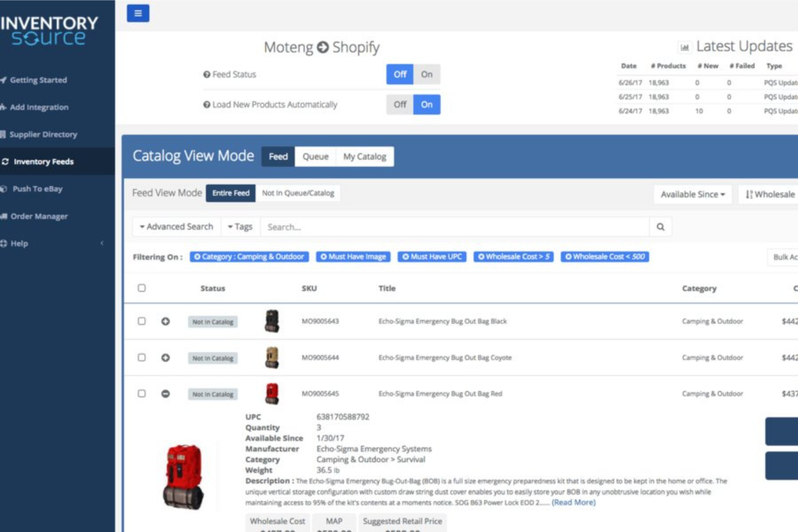The image size is (798, 532).
Task: Turn Load New Products Automatically On
Action: click(427, 105)
